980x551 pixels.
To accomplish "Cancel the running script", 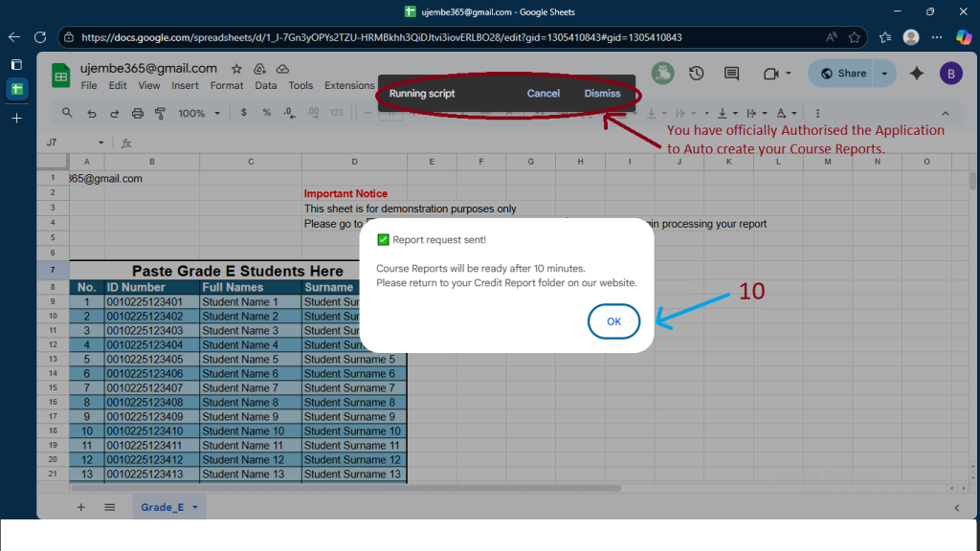I will pos(543,94).
